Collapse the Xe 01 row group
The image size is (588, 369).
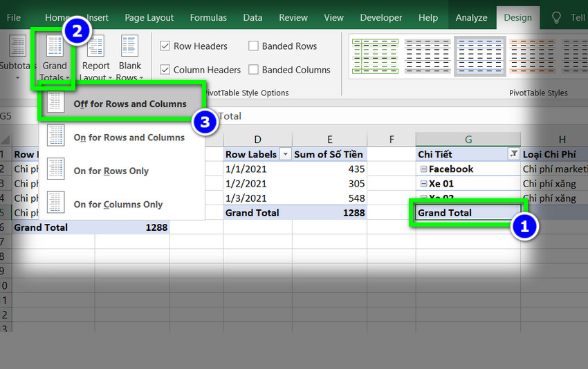pyautogui.click(x=423, y=184)
